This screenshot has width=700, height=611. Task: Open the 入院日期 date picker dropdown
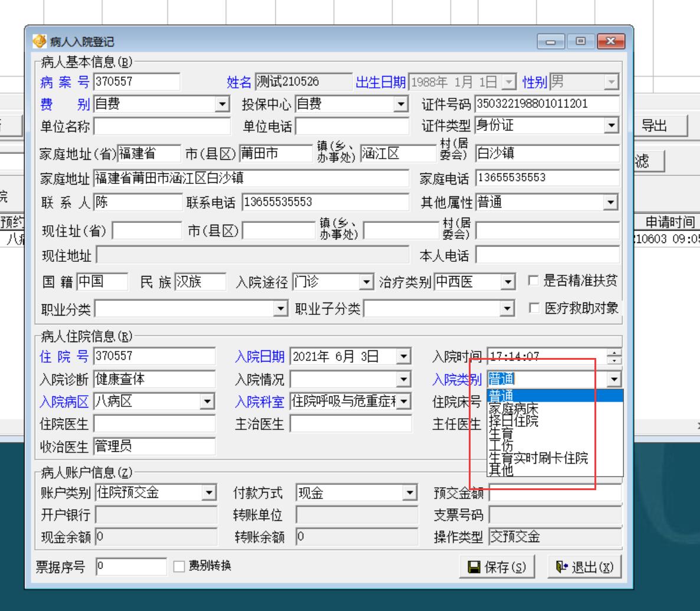(x=403, y=357)
